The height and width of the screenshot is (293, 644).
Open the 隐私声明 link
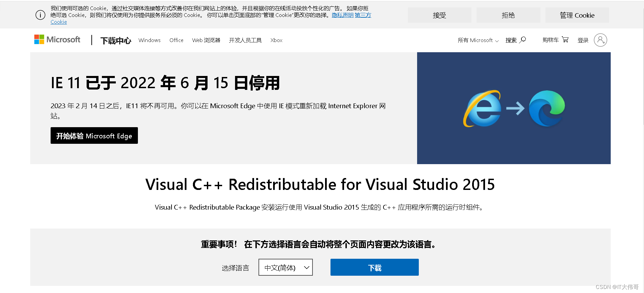coord(342,15)
